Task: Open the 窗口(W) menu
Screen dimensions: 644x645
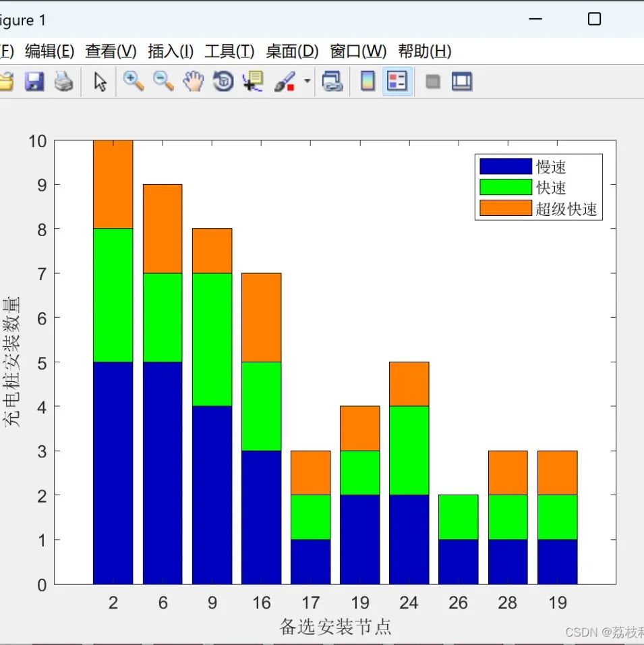Action: click(x=358, y=51)
